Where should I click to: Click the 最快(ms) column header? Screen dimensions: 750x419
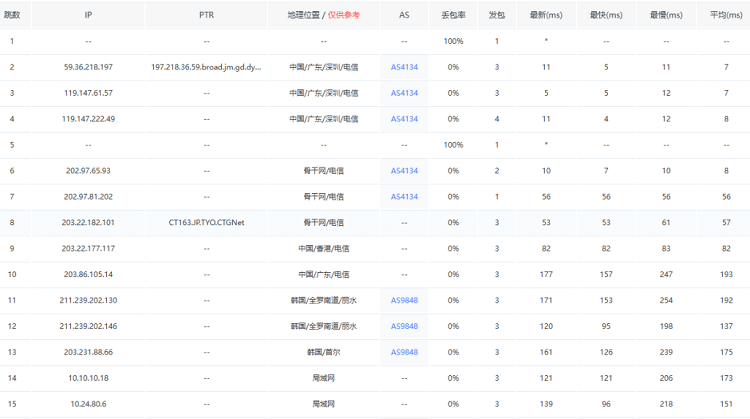tap(606, 15)
